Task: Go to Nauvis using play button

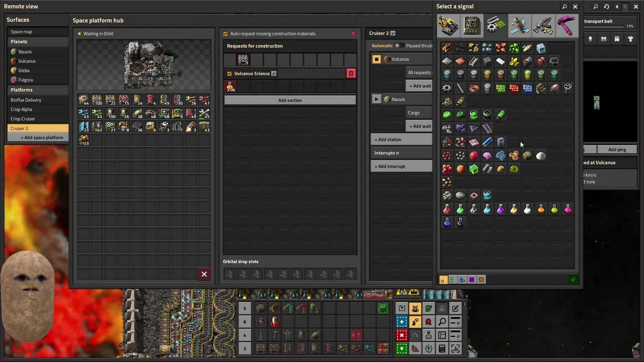Action: tap(376, 100)
